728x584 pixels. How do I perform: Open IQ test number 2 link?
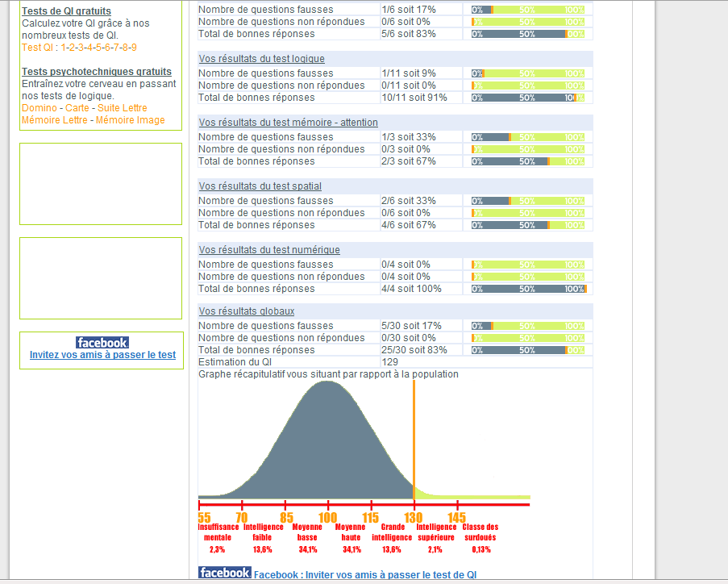tap(72, 48)
